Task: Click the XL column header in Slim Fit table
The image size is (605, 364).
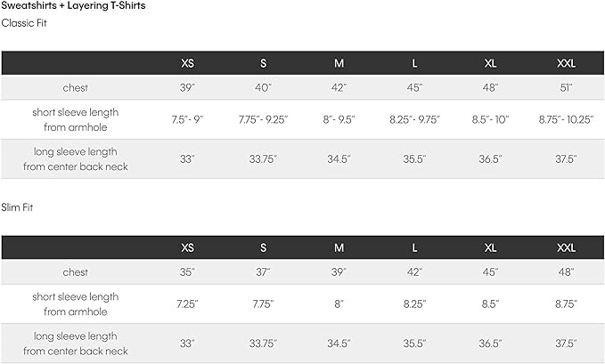Action: 490,247
